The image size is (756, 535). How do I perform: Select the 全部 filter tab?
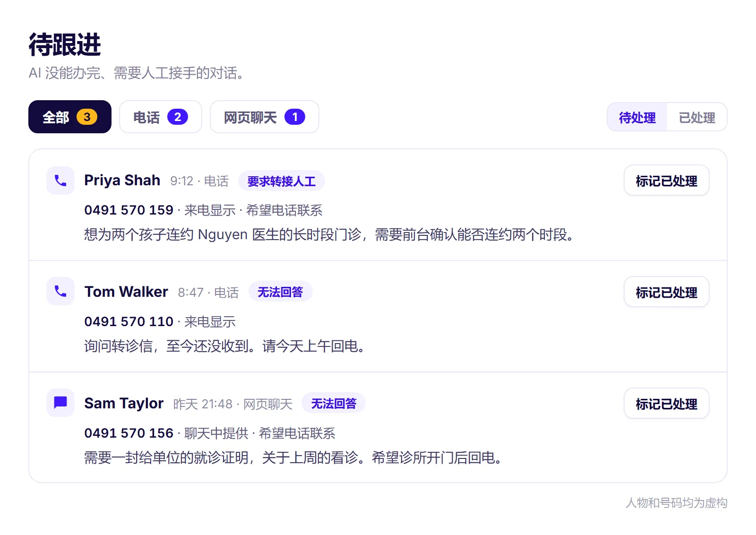click(x=70, y=117)
